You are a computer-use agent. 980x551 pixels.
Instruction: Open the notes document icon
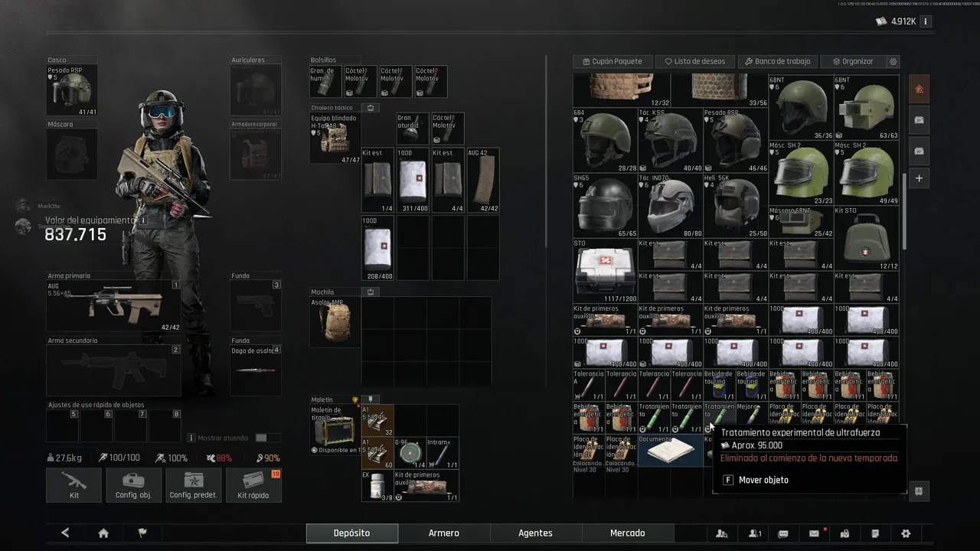[x=875, y=533]
